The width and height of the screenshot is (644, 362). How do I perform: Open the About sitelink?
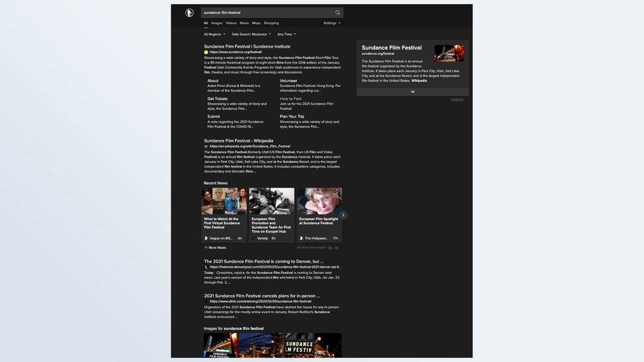(x=212, y=81)
